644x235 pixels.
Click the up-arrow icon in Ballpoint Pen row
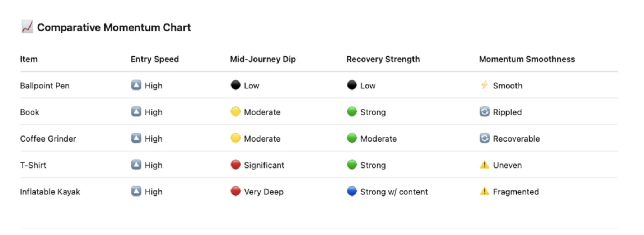(x=136, y=85)
